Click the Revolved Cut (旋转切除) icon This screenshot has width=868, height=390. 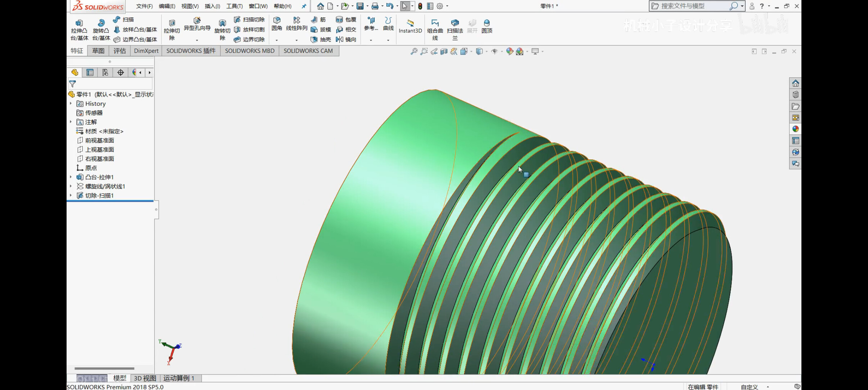pos(222,23)
